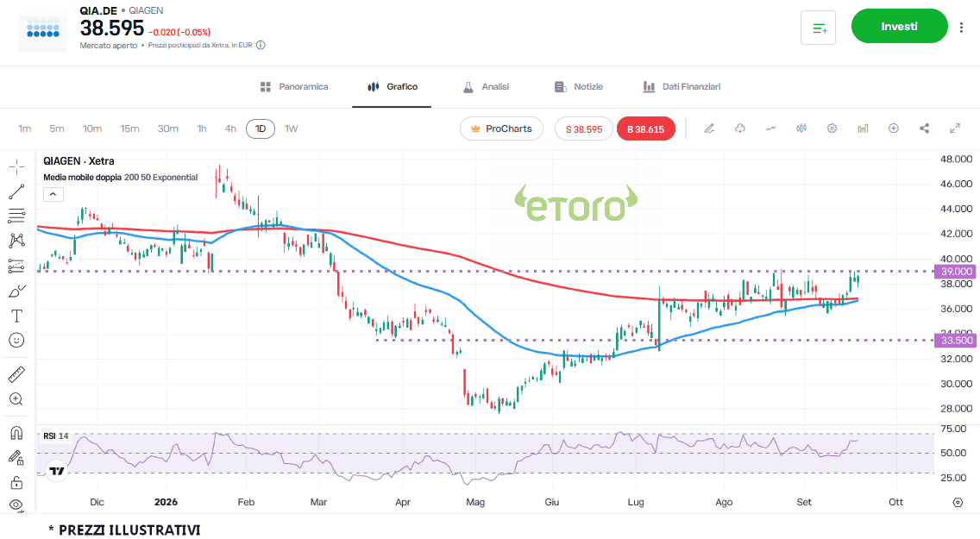Click the buy price B 38.615
980x539 pixels.
(x=645, y=128)
